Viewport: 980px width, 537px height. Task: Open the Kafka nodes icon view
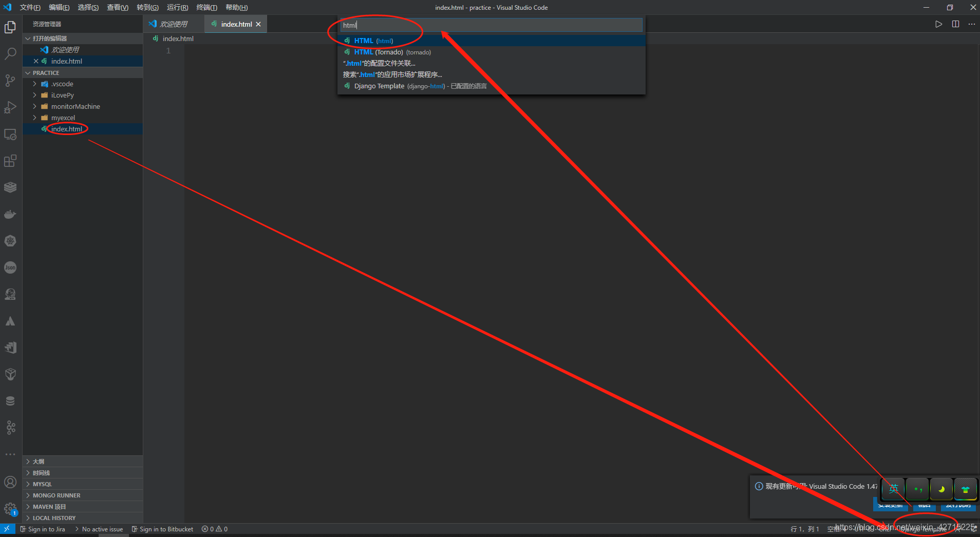(10, 428)
